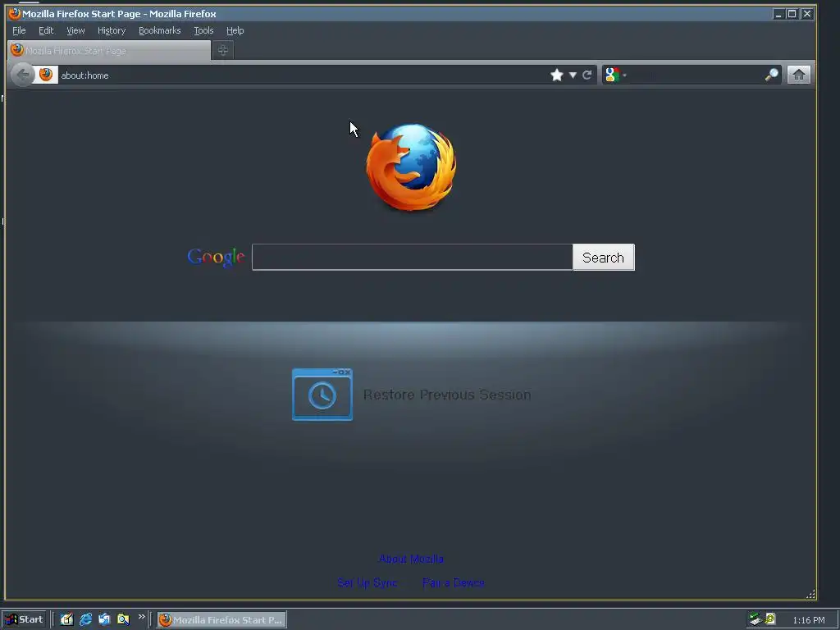This screenshot has width=840, height=630.
Task: Open the Help menu
Action: (235, 30)
